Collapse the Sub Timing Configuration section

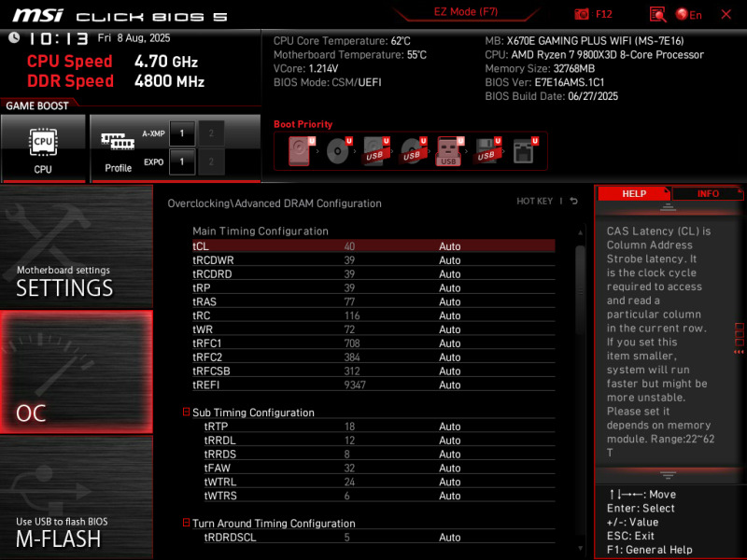tap(186, 412)
